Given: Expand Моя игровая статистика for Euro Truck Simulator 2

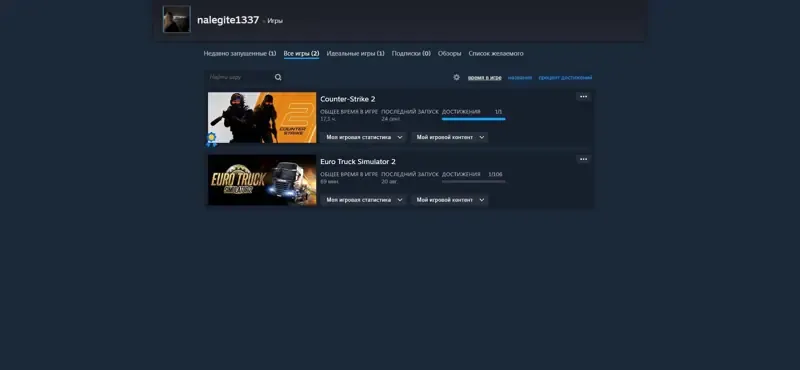Looking at the screenshot, I should coord(363,200).
